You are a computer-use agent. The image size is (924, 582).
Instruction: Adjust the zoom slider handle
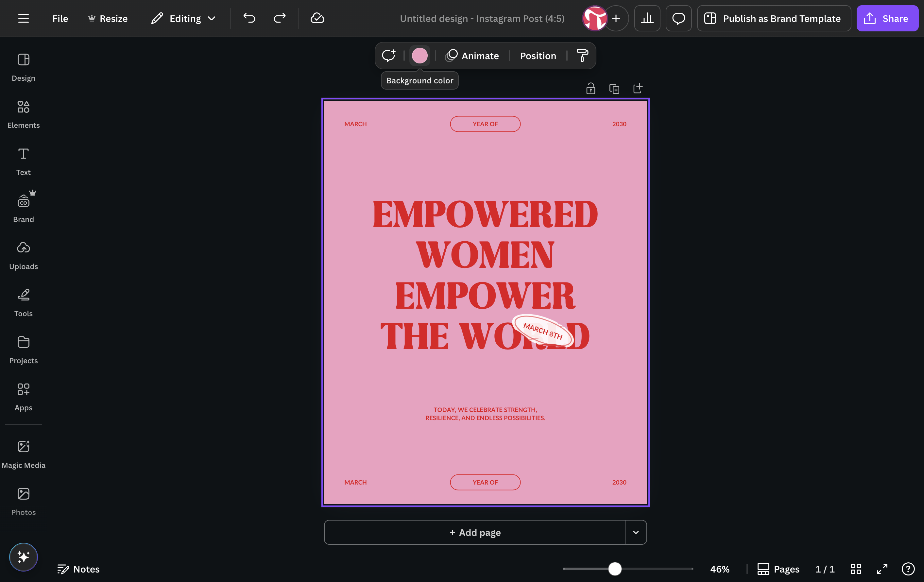point(615,569)
